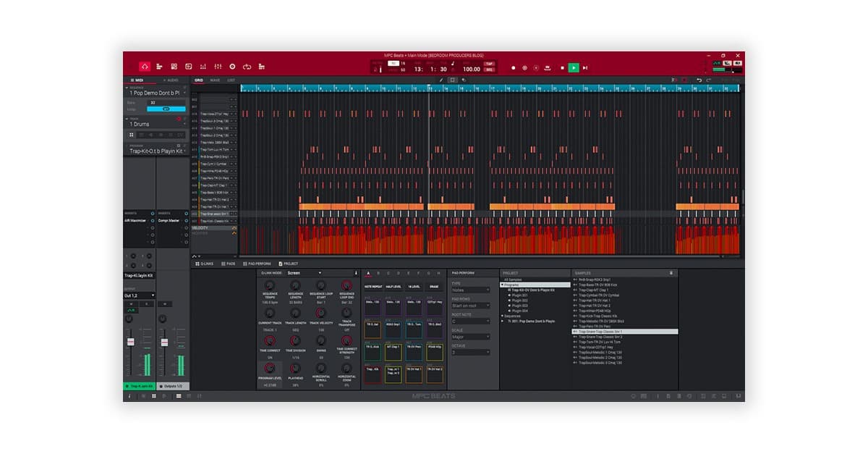
Task: Open the Looper icon in the toolbar
Action: point(247,67)
